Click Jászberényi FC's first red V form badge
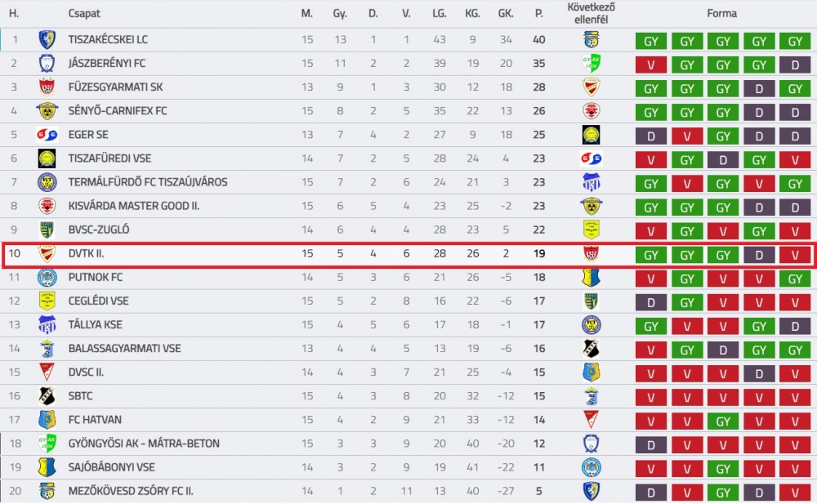The image size is (817, 504). click(651, 65)
